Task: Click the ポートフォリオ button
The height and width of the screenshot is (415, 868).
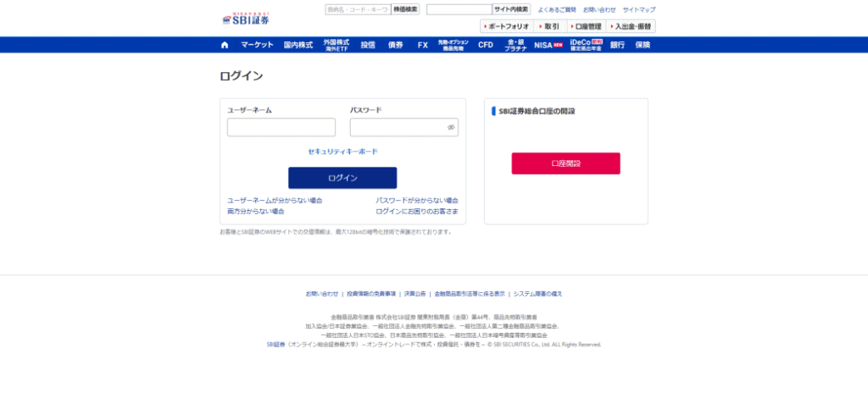Action: [506, 26]
